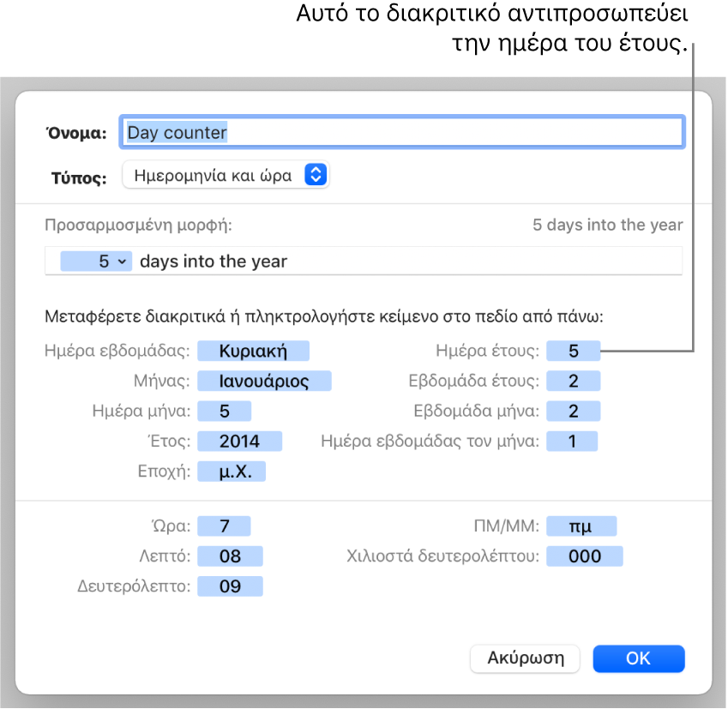Expand the chevron on the 5 token

pyautogui.click(x=122, y=261)
